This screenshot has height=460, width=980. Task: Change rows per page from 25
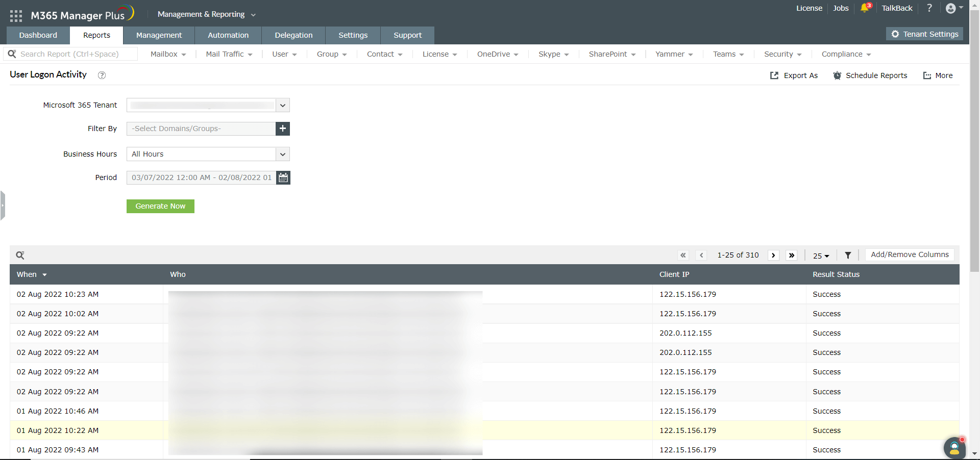pos(821,255)
